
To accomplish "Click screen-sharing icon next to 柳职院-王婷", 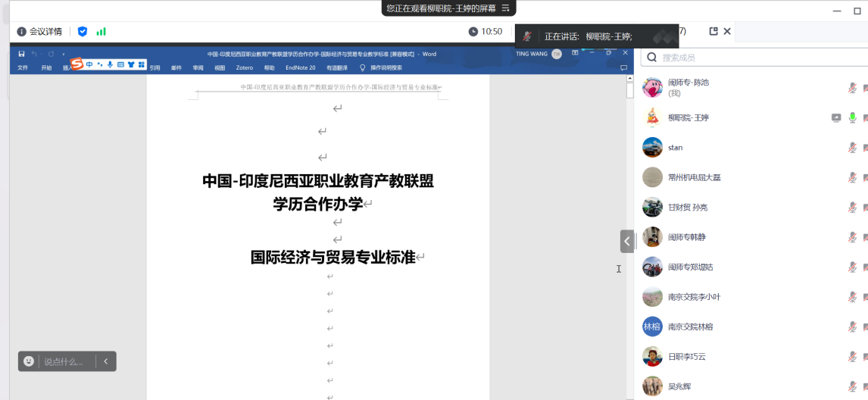I will (836, 117).
